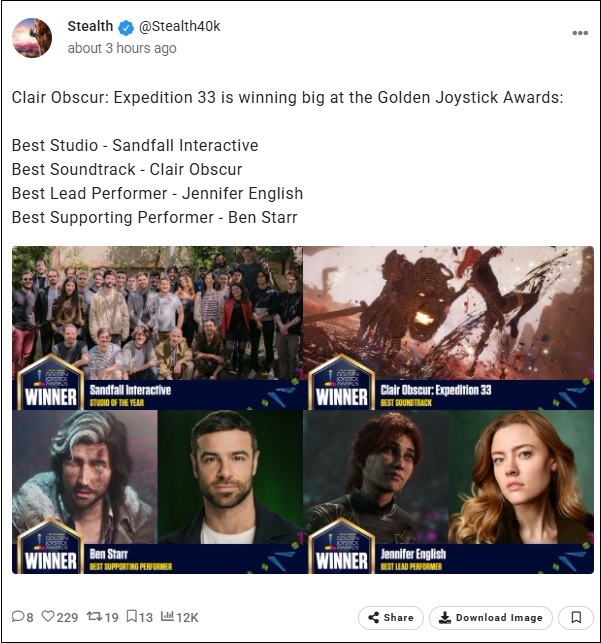
Task: Like the post with heart icon
Action: (48, 616)
